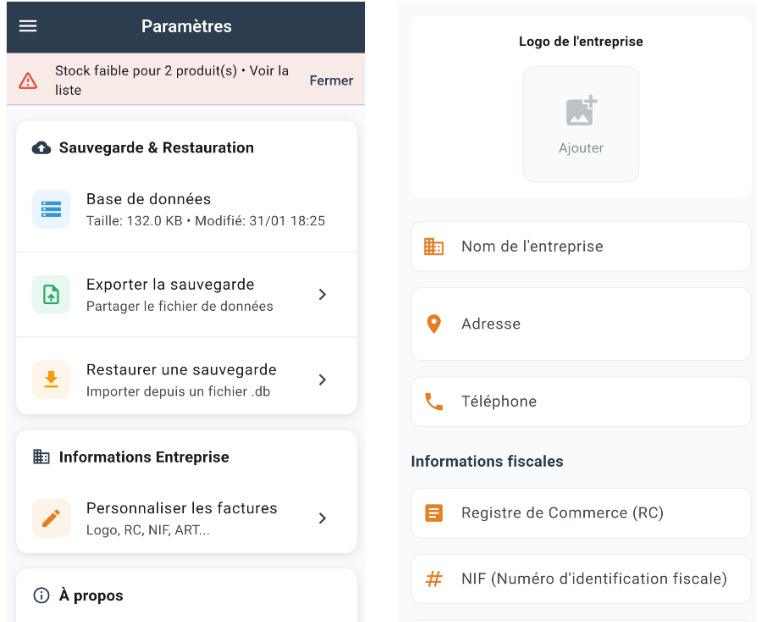Open the hamburger navigation menu
Image resolution: width=758 pixels, height=622 pixels.
[x=28, y=26]
